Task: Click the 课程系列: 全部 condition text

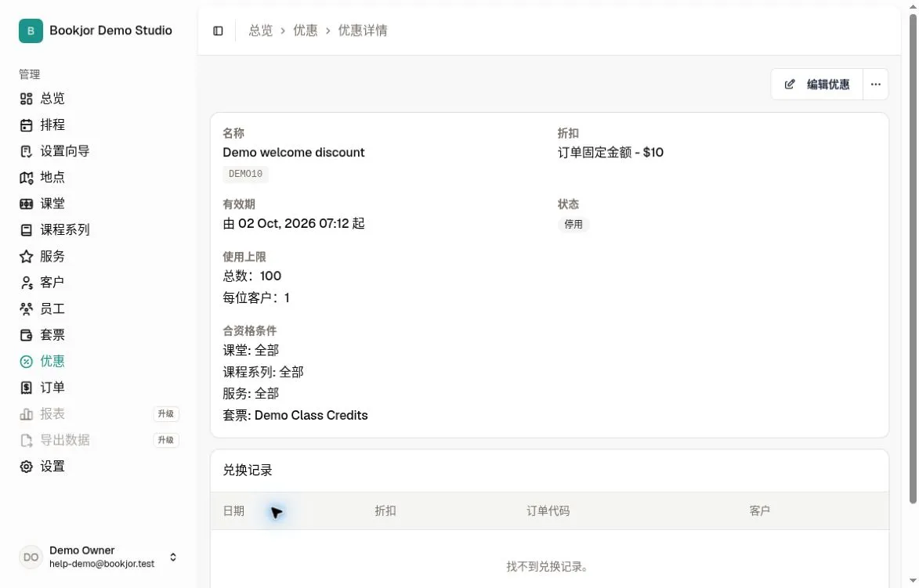Action: tap(263, 372)
